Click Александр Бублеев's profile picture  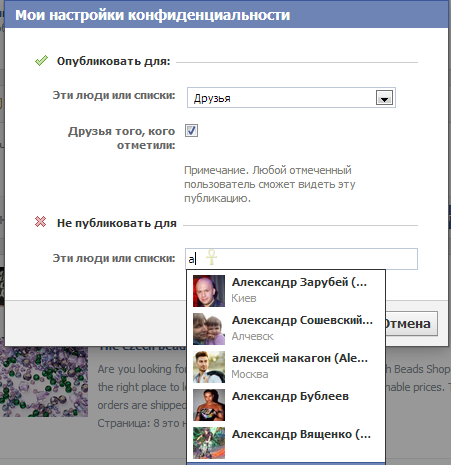[x=209, y=405]
